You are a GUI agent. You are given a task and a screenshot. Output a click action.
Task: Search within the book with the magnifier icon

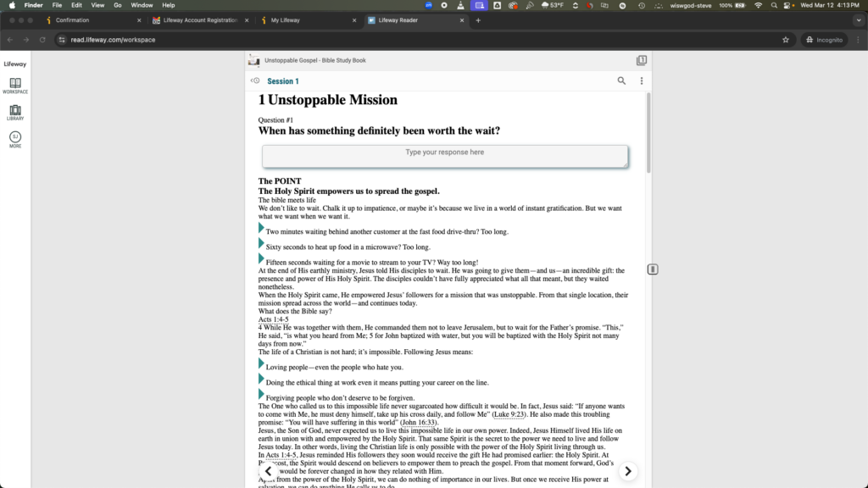point(621,80)
